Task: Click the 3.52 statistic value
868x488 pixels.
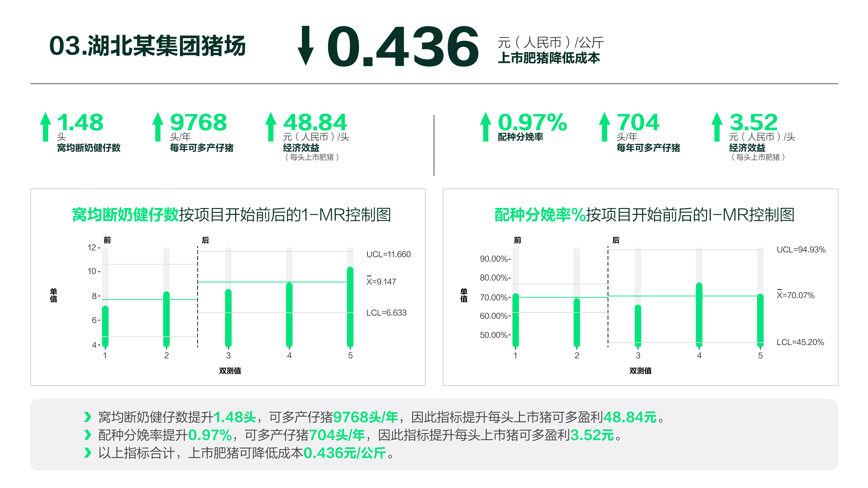Action: 753,122
